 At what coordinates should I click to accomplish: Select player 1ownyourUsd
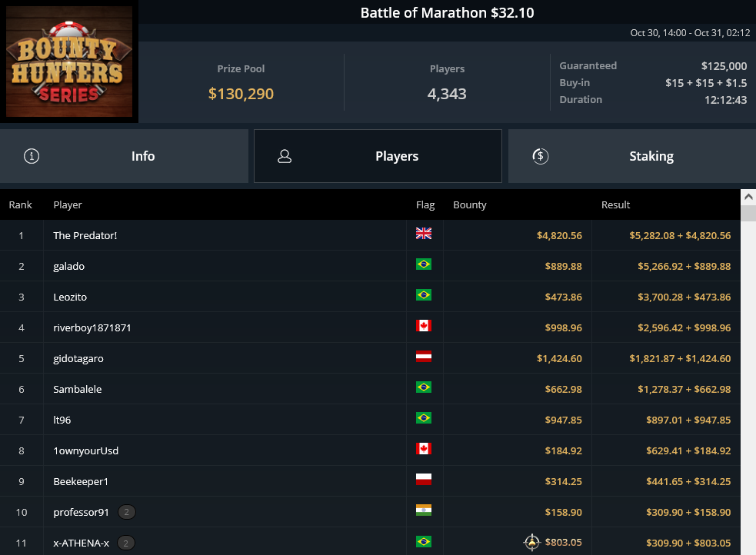tap(86, 451)
